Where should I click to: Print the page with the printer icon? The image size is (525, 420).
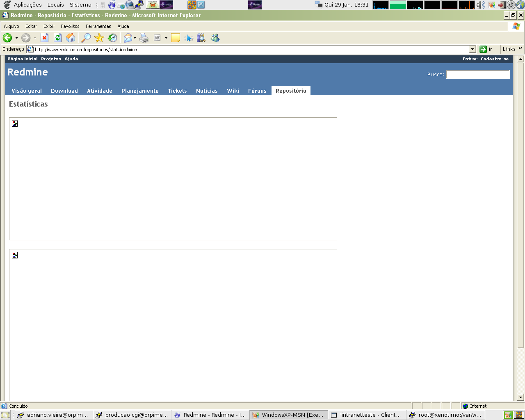pos(144,38)
